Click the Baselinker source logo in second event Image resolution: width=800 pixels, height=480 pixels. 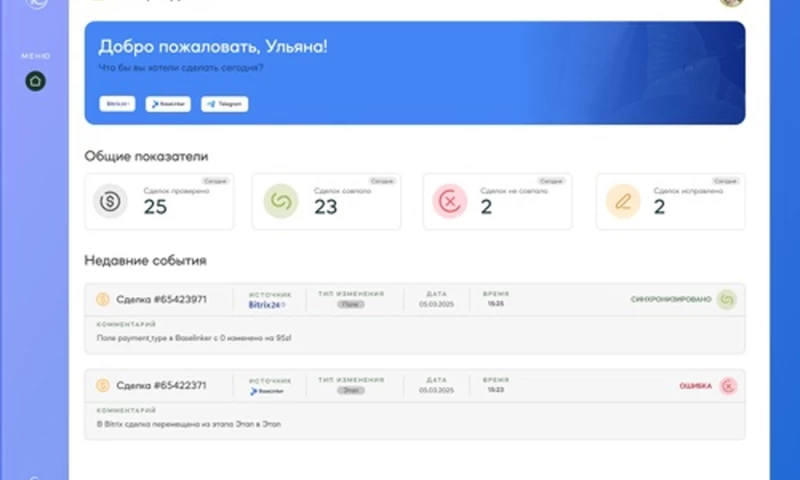(x=267, y=391)
